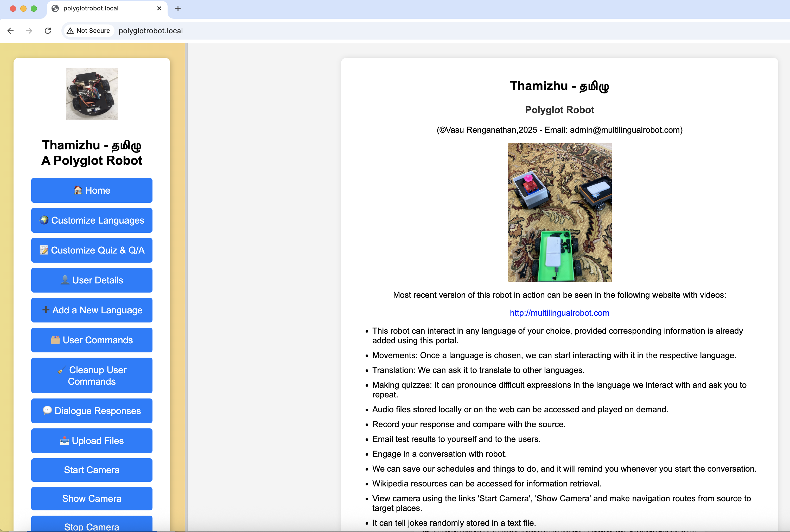This screenshot has height=532, width=790.
Task: Go to User Details
Action: click(92, 280)
